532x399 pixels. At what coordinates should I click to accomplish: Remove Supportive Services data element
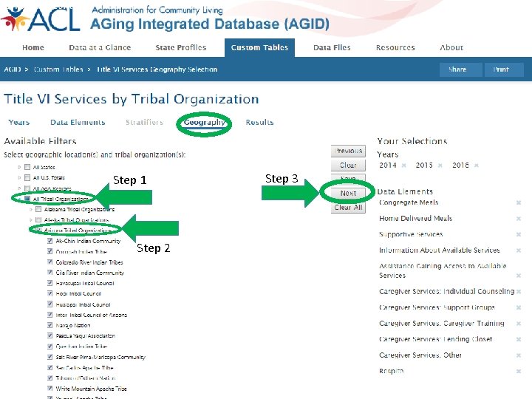tap(519, 234)
